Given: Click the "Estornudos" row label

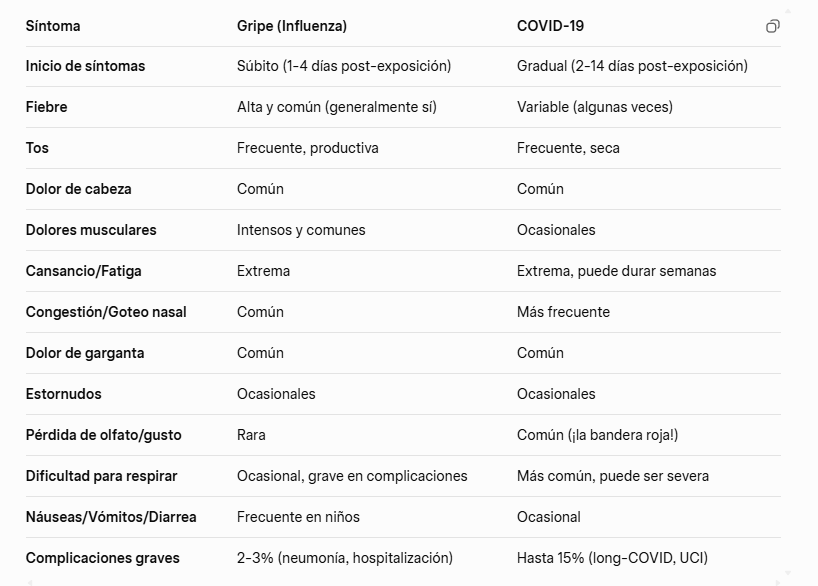Looking at the screenshot, I should 63,394.
